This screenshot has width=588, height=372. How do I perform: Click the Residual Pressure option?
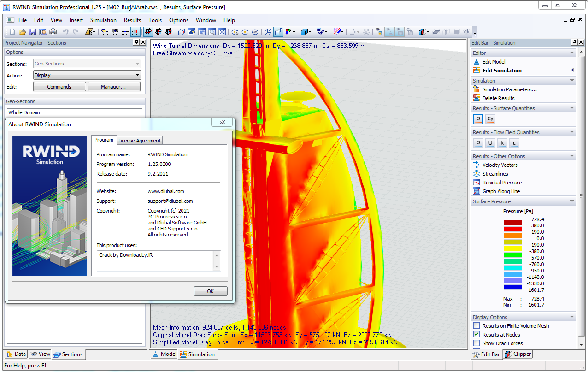[x=502, y=183]
